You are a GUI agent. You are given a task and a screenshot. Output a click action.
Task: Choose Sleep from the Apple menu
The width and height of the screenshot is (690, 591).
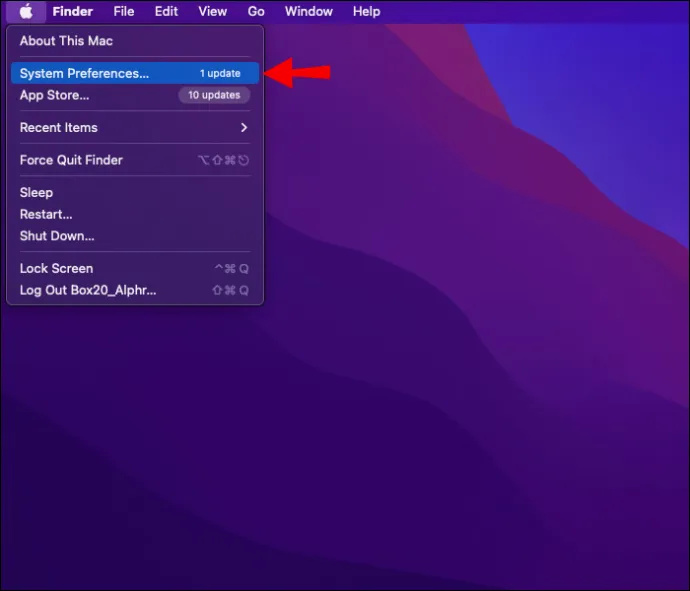[x=135, y=193]
